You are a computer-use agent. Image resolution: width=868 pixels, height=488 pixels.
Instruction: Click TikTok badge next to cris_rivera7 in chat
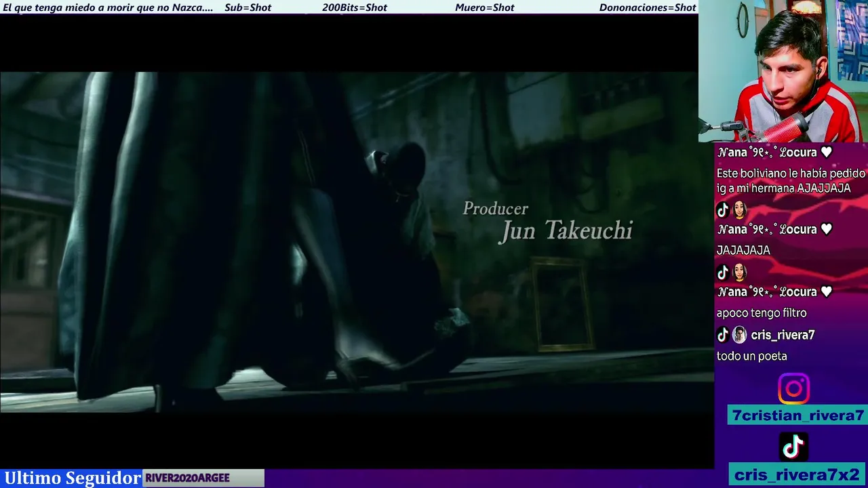723,335
